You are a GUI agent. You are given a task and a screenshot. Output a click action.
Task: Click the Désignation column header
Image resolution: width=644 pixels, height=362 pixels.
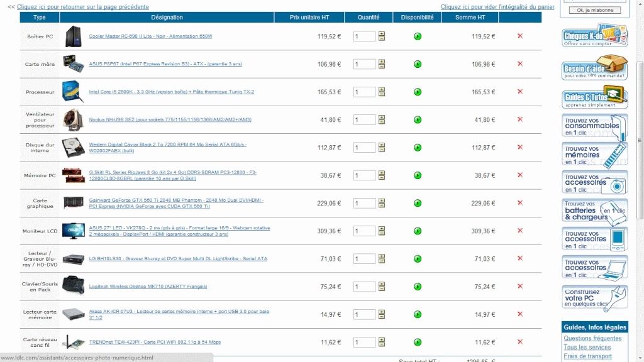tap(167, 17)
